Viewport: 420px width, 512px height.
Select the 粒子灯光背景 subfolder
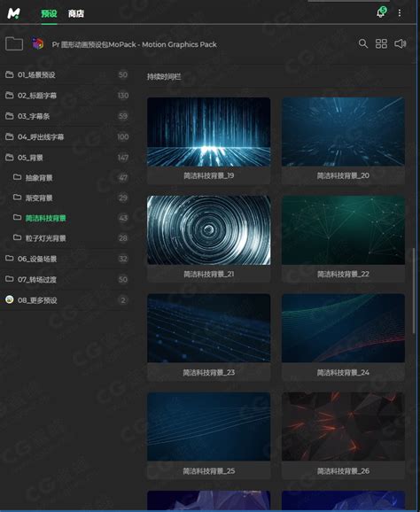pyautogui.click(x=67, y=238)
